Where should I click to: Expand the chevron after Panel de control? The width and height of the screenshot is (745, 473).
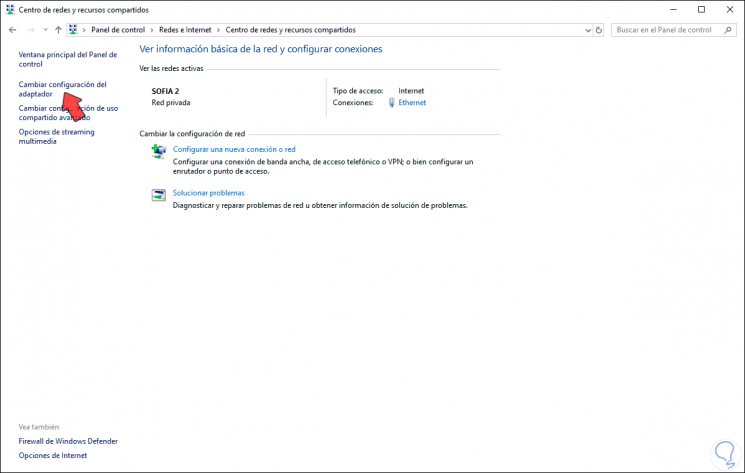click(152, 30)
